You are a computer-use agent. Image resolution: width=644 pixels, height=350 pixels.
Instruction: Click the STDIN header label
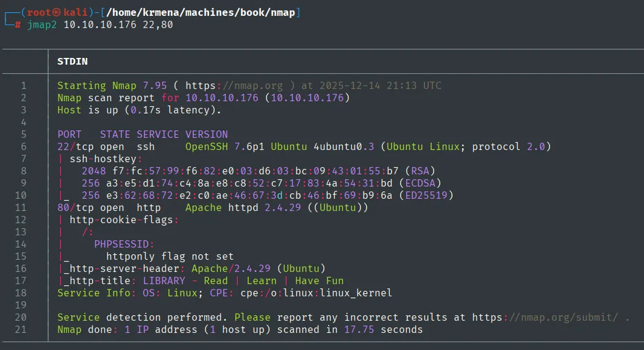73,61
